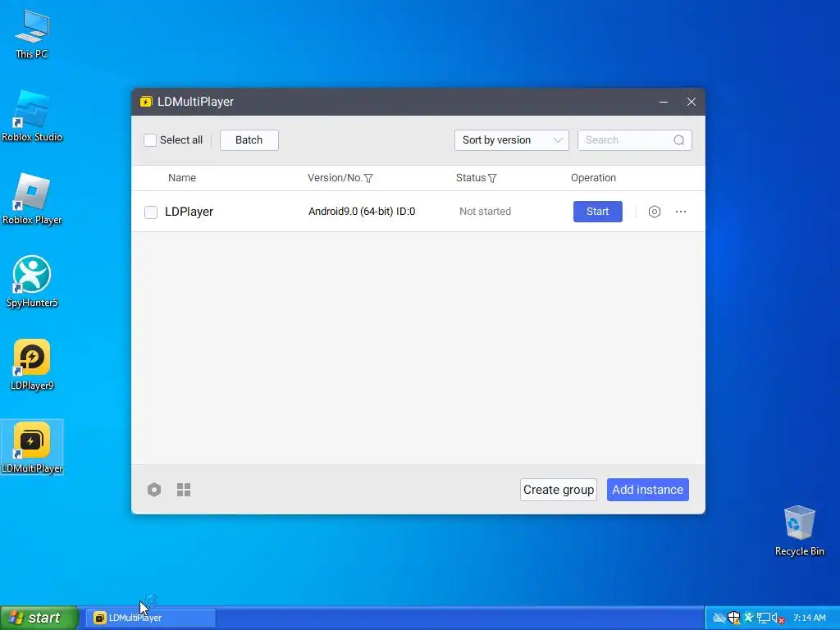This screenshot has height=630, width=840.
Task: Click the Name column header
Action: click(x=181, y=178)
